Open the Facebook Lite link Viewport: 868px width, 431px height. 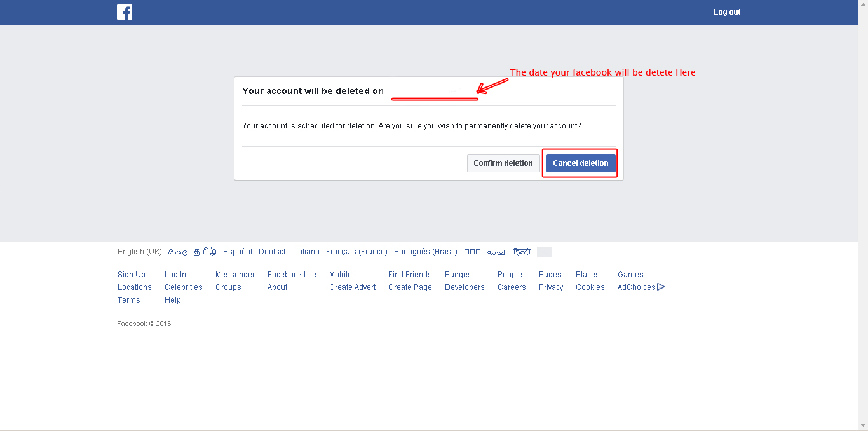click(292, 274)
